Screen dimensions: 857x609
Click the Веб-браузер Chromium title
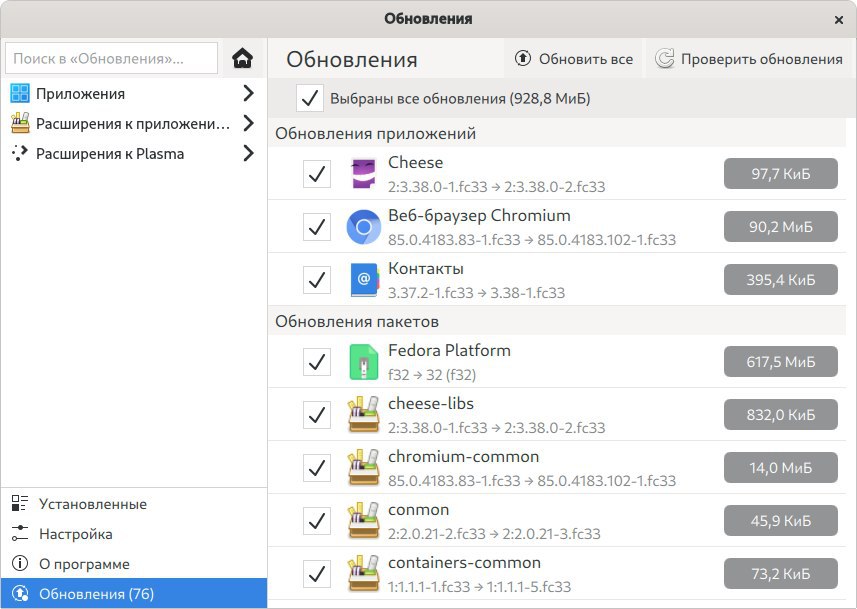(479, 215)
